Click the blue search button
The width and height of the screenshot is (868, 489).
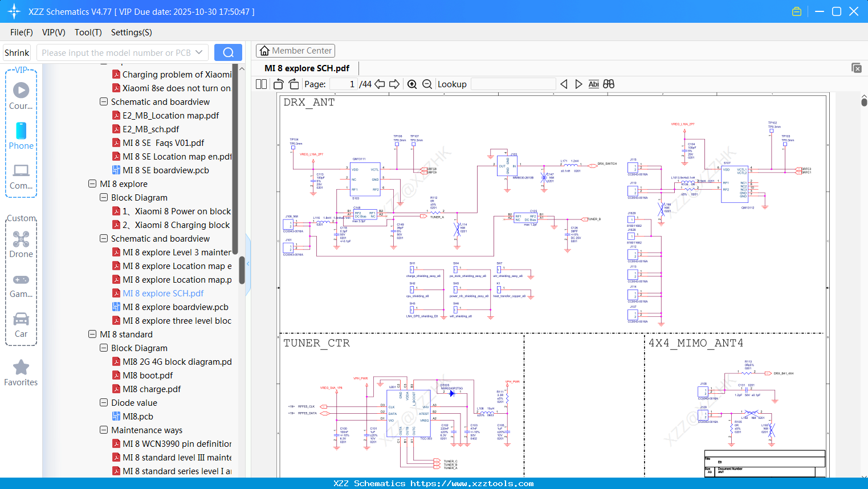[228, 52]
